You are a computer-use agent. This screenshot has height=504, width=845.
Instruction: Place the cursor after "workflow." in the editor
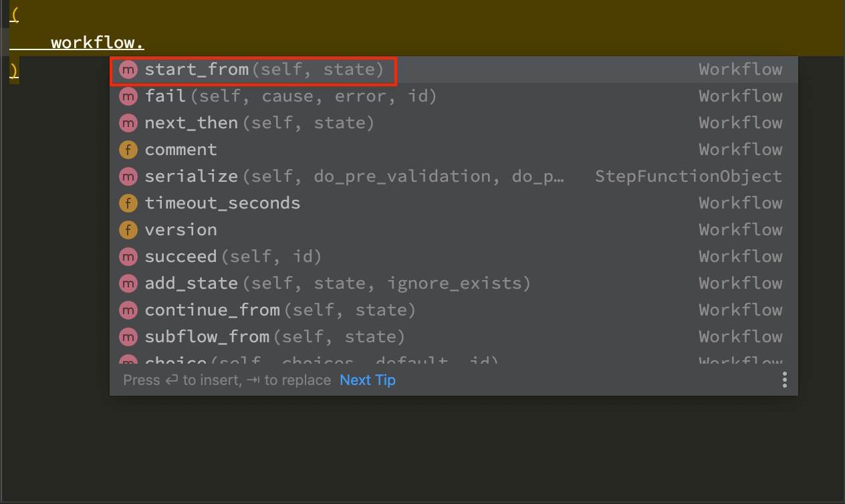(x=145, y=43)
